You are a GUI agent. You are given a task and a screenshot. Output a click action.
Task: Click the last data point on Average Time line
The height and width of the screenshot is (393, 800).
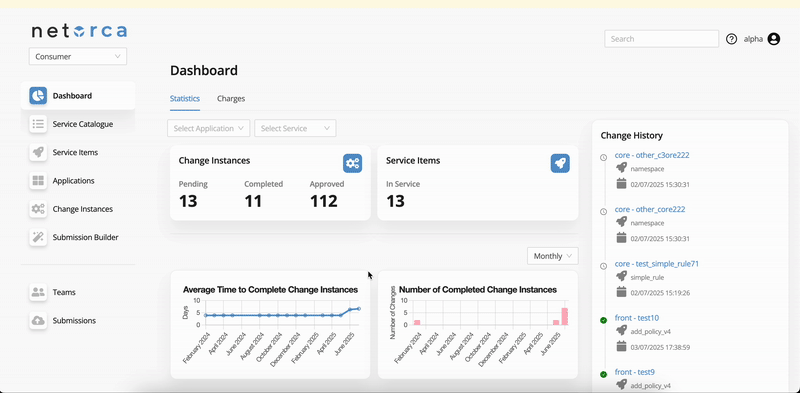(x=359, y=309)
